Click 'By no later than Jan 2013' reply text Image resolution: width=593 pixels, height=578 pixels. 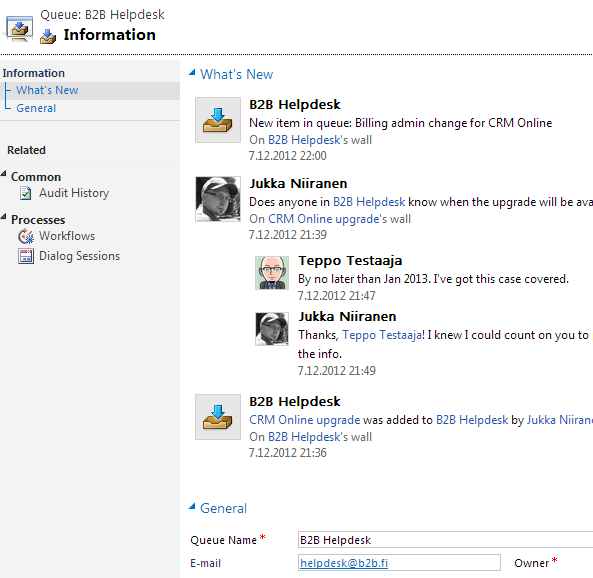coord(433,279)
